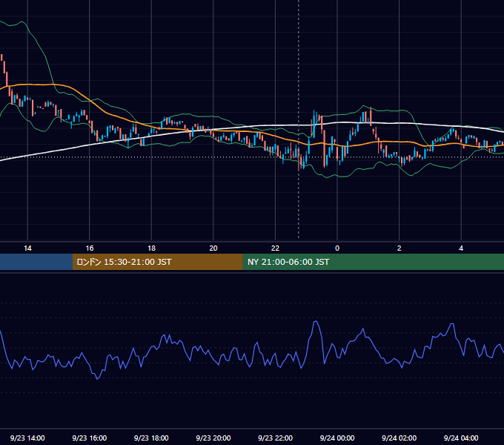Click the blue session bar before London
Screen dimensions: 504x445
pyautogui.click(x=36, y=262)
